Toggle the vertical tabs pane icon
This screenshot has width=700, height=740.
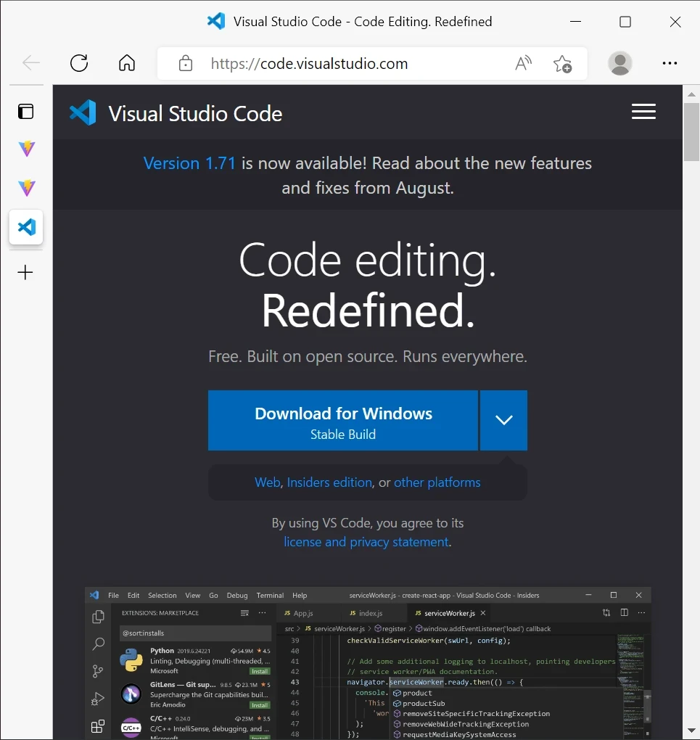(x=25, y=112)
